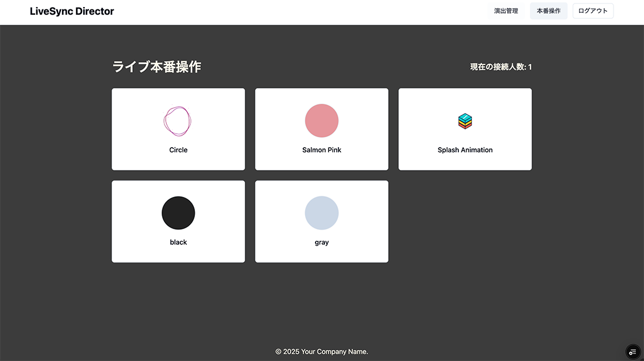Open the floating tool icon in bottom-right corner
This screenshot has width=644, height=361.
(632, 351)
